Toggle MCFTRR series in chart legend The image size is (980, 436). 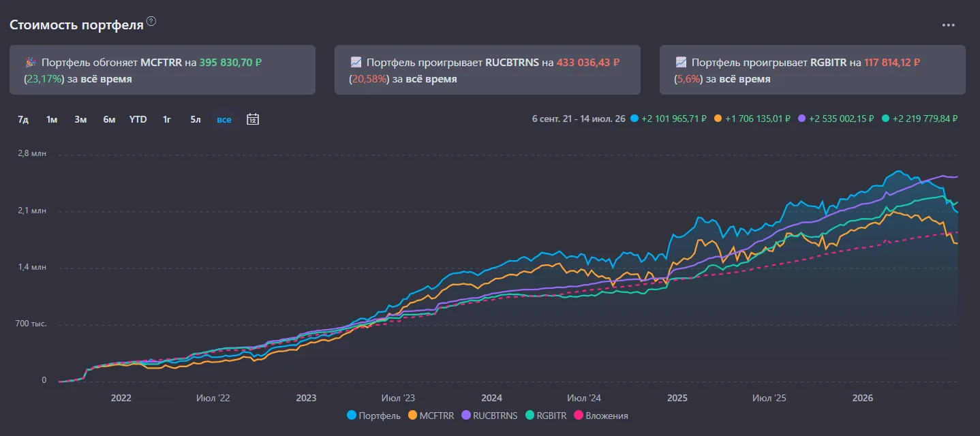pyautogui.click(x=430, y=415)
